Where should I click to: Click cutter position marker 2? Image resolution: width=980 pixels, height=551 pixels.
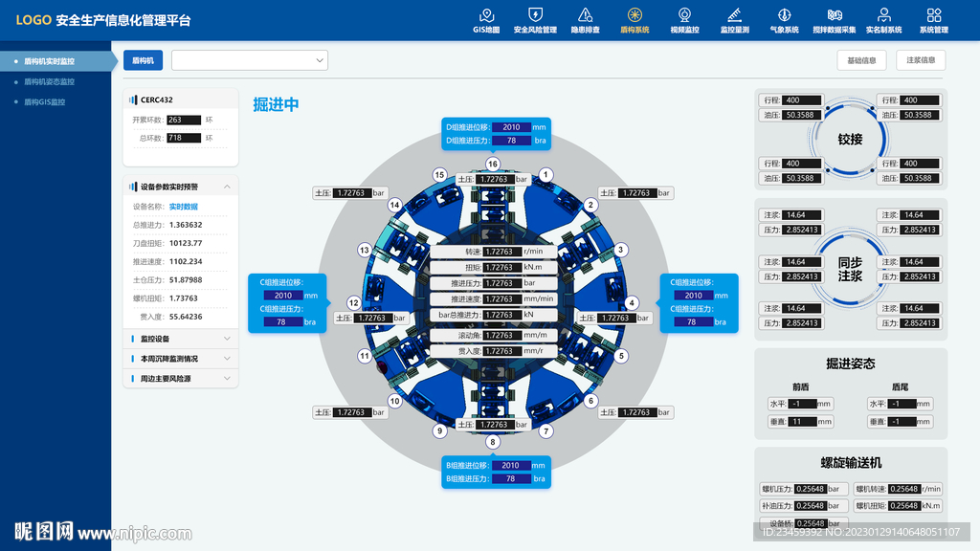(x=590, y=205)
